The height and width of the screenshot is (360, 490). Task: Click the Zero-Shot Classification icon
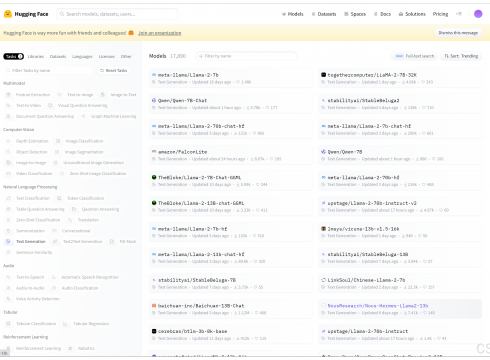pyautogui.click(x=8, y=220)
